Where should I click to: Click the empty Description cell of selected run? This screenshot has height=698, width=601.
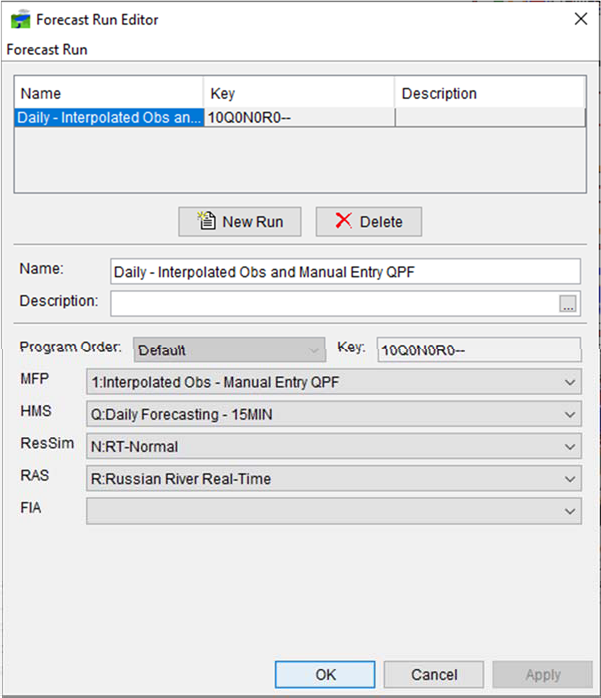click(490, 118)
